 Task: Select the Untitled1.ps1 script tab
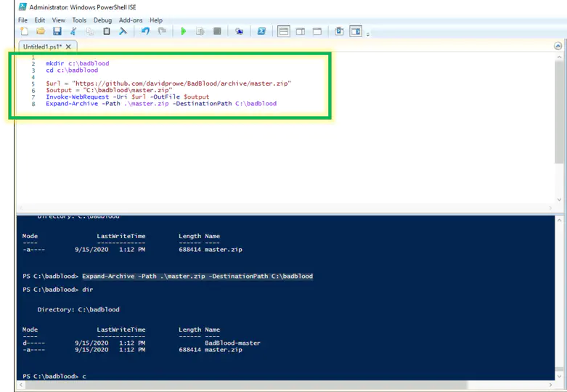[x=42, y=46]
